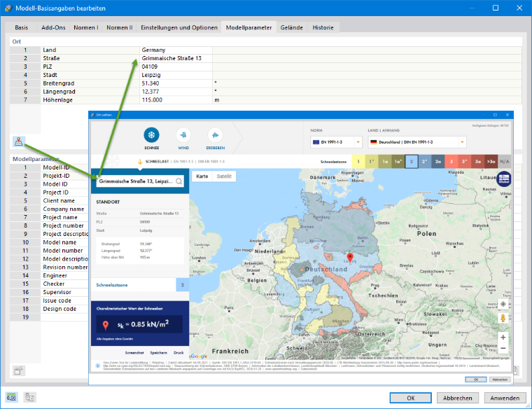532x409 pixels.
Task: Zoom in on the map with the plus
Action: [503, 337]
